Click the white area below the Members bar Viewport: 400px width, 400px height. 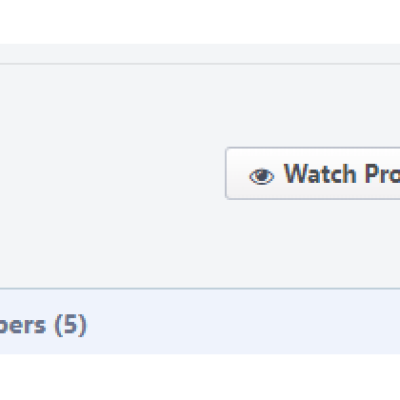point(200,377)
